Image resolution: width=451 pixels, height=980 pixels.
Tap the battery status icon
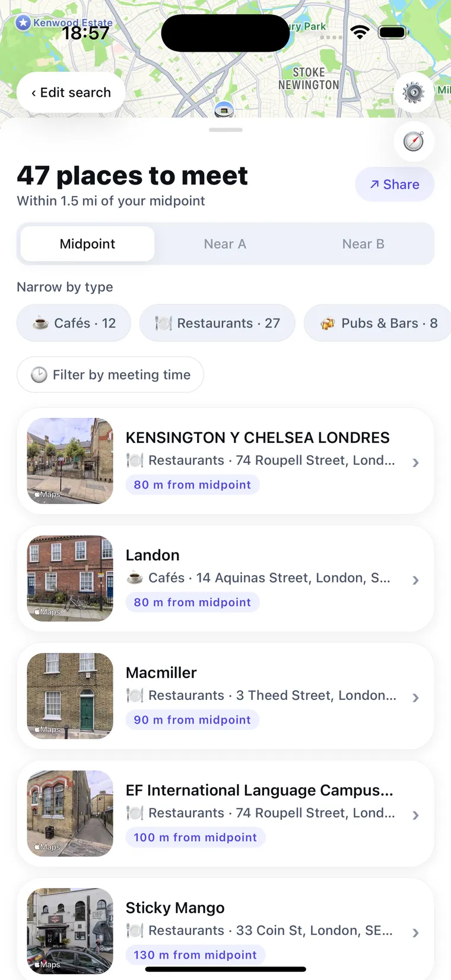pos(393,32)
